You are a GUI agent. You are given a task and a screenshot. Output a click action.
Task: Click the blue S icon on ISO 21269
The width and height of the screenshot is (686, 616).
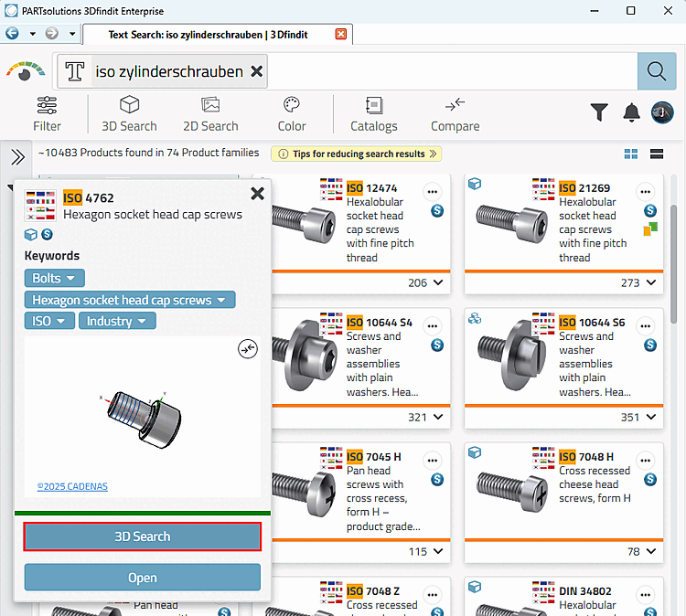point(650,211)
